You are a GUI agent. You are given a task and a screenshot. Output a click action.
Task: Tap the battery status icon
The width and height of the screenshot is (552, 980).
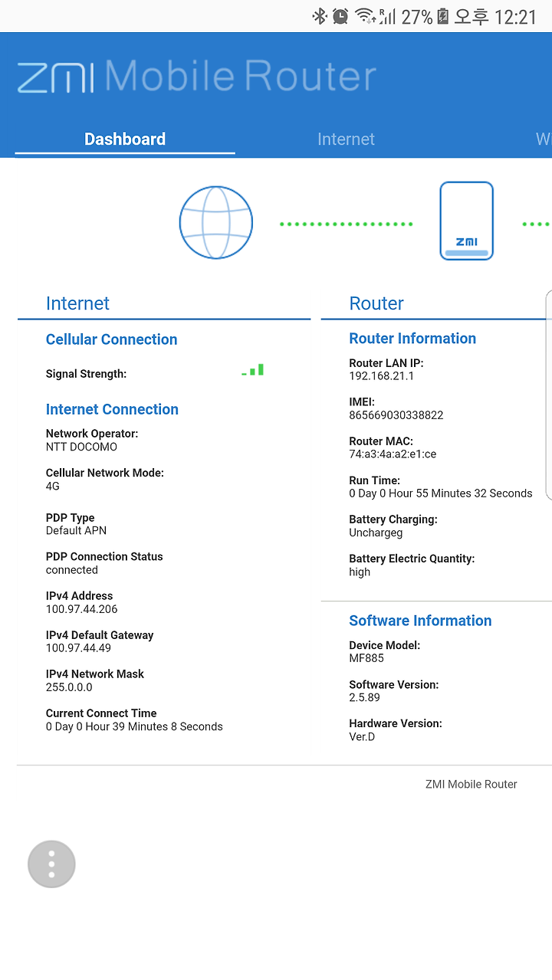click(x=442, y=16)
